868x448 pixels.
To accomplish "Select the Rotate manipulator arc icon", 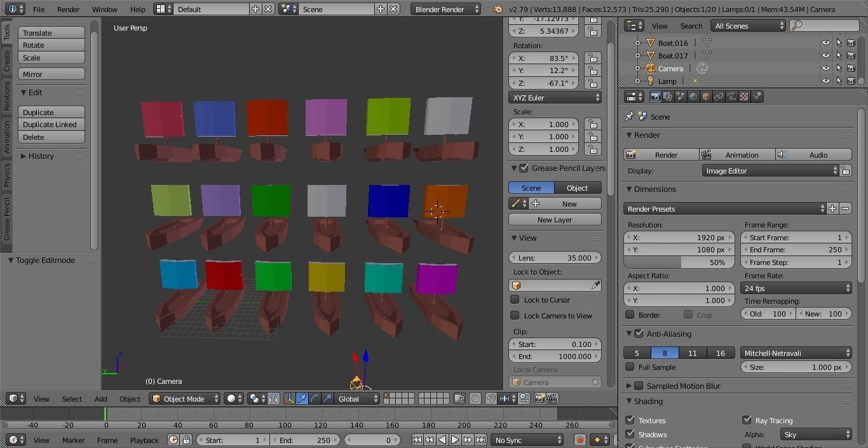I will [315, 398].
